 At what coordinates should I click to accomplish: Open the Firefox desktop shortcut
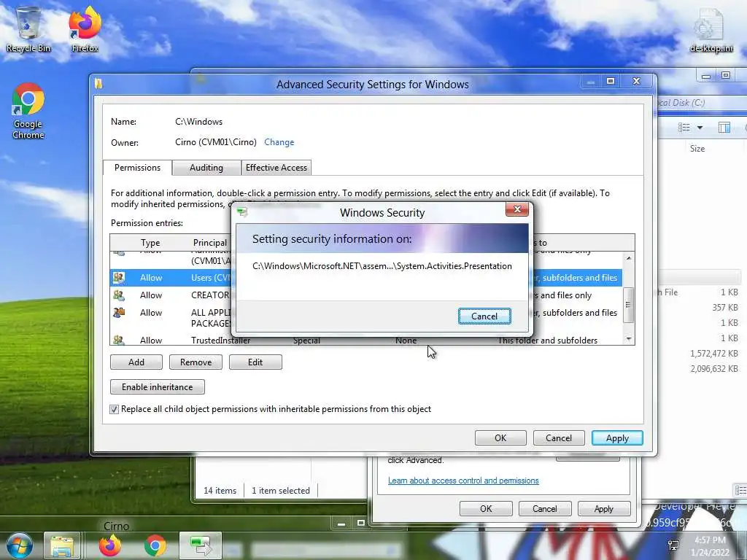point(85,29)
